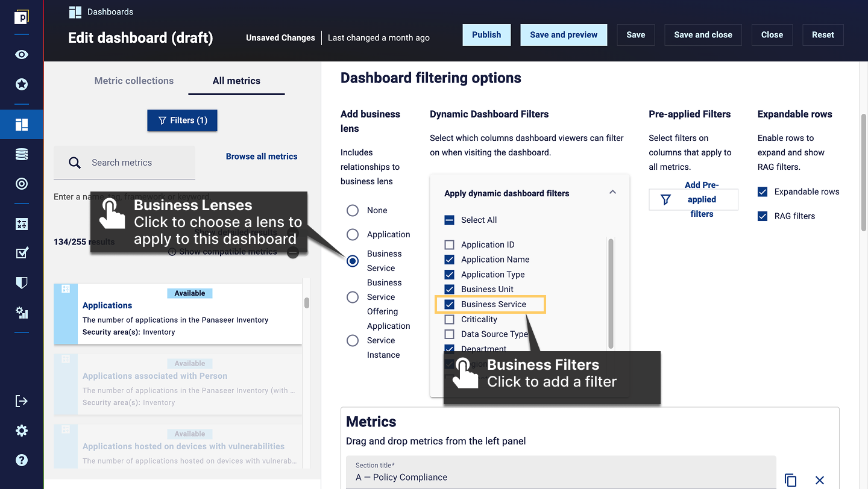Check the Data Source Type filter

click(x=449, y=334)
